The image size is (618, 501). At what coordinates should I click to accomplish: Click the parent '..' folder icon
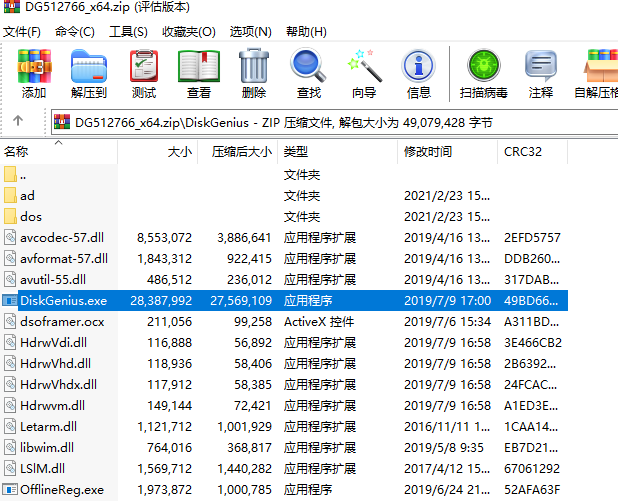(x=10, y=174)
